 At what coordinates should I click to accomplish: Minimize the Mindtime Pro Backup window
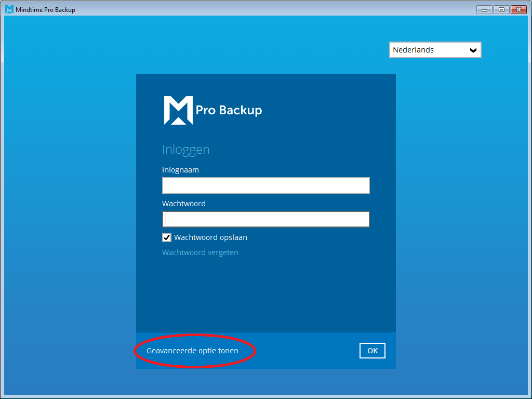coord(484,9)
